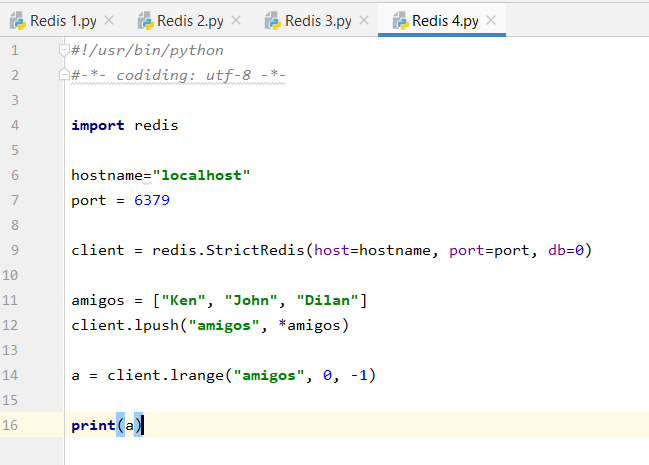Collapse the comment fold marker on line 1
649x465 pixels.
[64, 51]
